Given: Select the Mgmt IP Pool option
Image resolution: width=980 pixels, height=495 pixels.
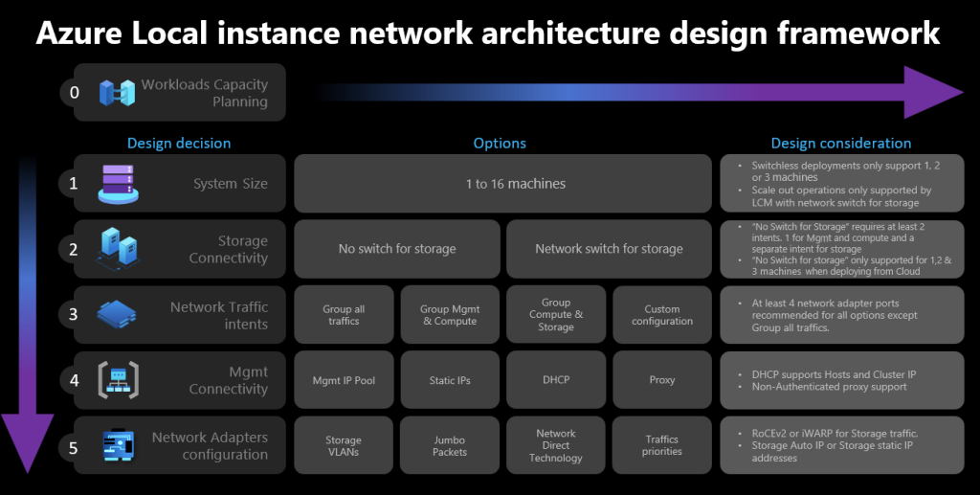Looking at the screenshot, I should point(344,380).
